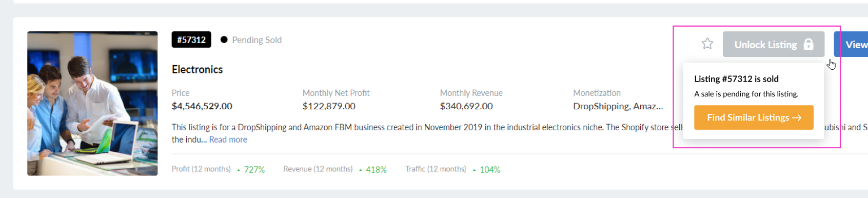Click the green arrow beside 727% profit
Image resolution: width=868 pixels, height=198 pixels.
[239, 170]
